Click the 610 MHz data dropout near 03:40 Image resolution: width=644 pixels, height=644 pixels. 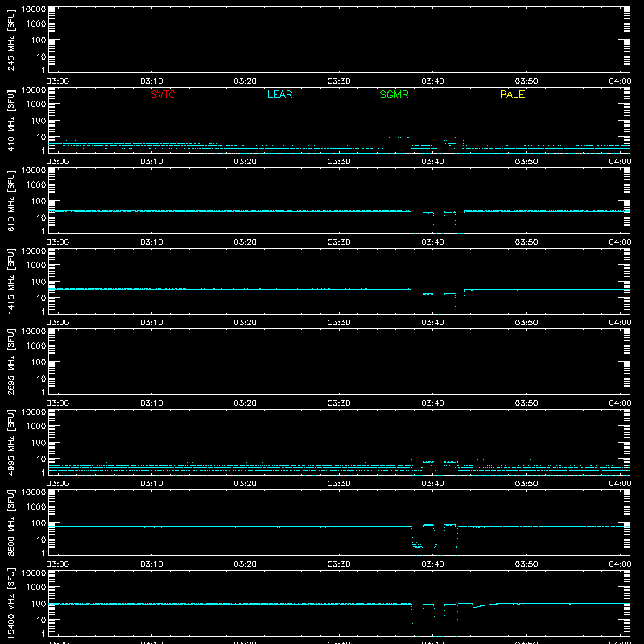438,222
